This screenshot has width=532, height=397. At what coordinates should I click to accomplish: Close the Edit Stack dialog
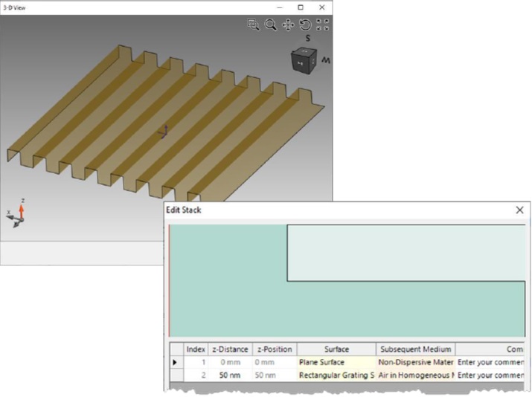click(x=519, y=210)
